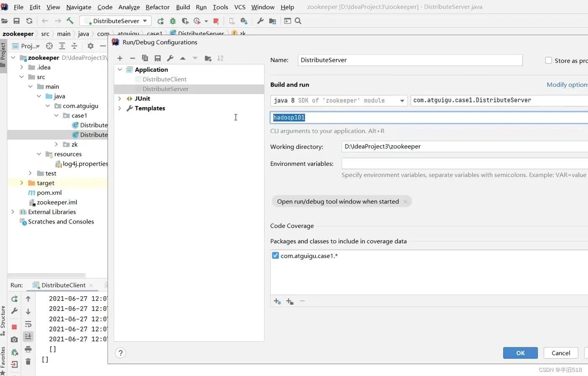Expand the .idea folder in Project tree
588x376 pixels.
22,67
